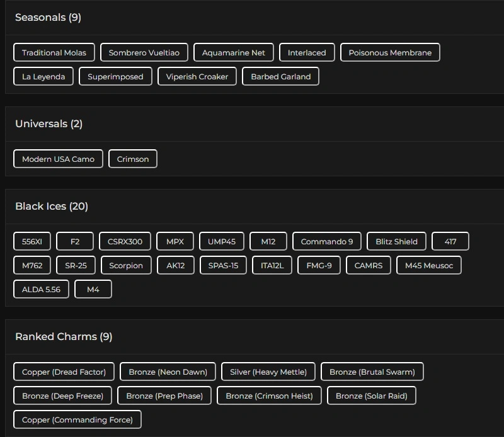Select the 556XI Black Ice tag
The width and height of the screenshot is (504, 437).
[32, 242]
